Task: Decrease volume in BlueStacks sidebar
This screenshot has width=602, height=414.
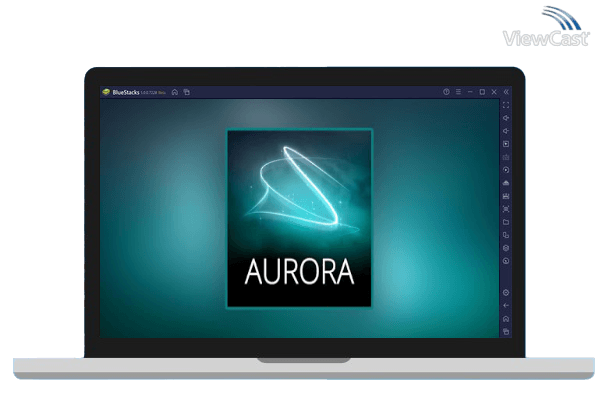Action: point(506,131)
